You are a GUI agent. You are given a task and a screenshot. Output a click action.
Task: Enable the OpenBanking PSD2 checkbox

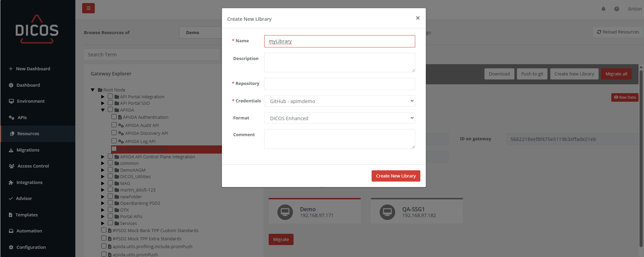[x=110, y=203]
